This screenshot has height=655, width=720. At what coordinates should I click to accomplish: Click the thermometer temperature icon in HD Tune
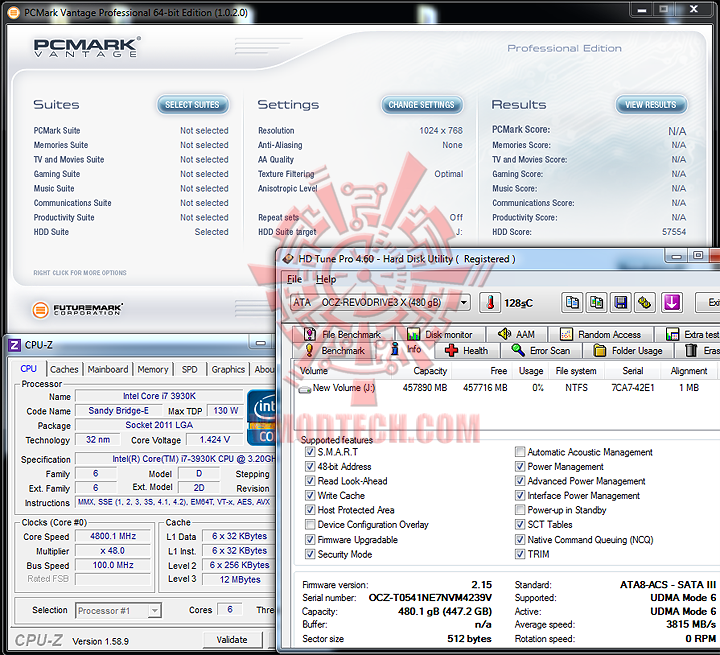click(490, 303)
